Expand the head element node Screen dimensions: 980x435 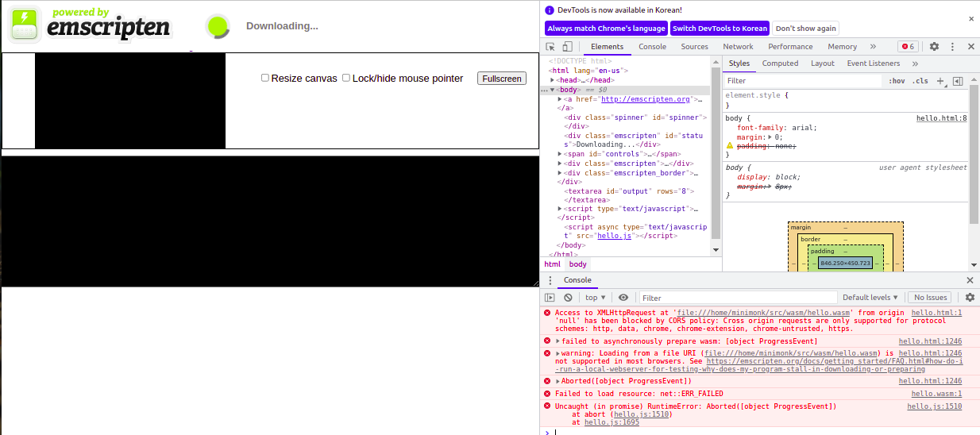click(x=552, y=80)
